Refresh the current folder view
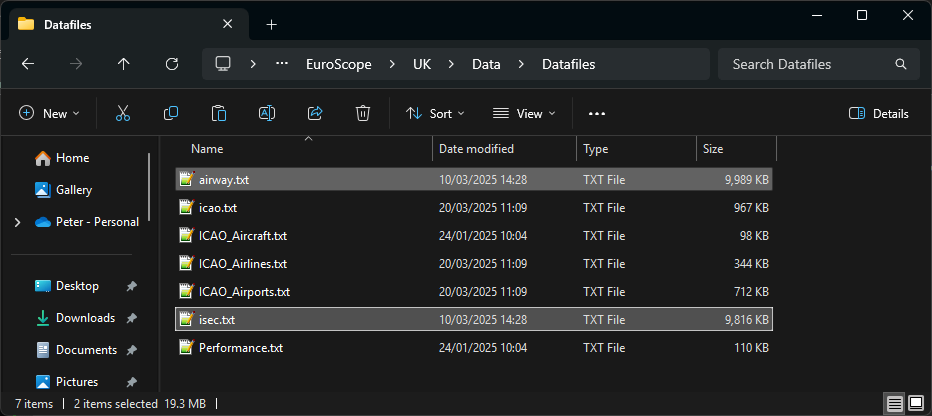932x416 pixels. pos(172,64)
